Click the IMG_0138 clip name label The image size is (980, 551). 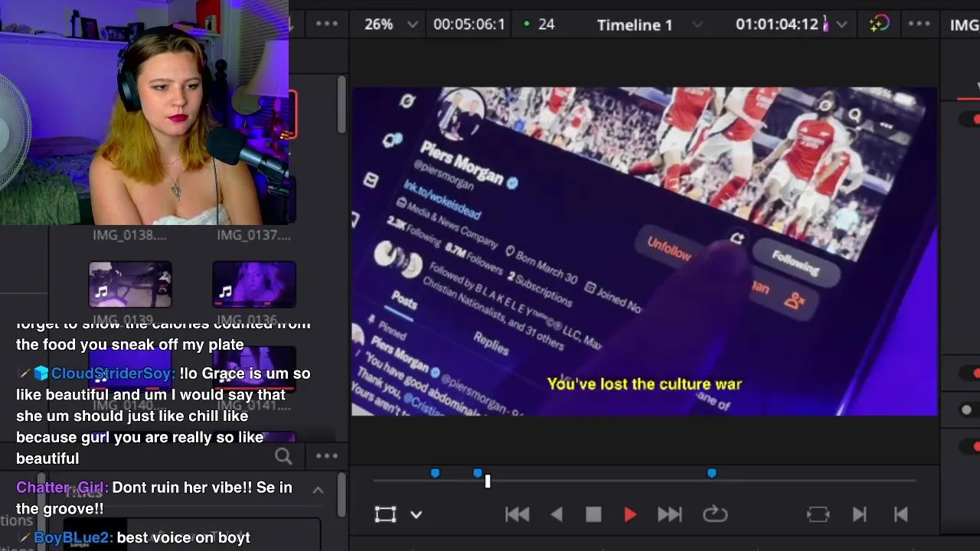pyautogui.click(x=129, y=235)
